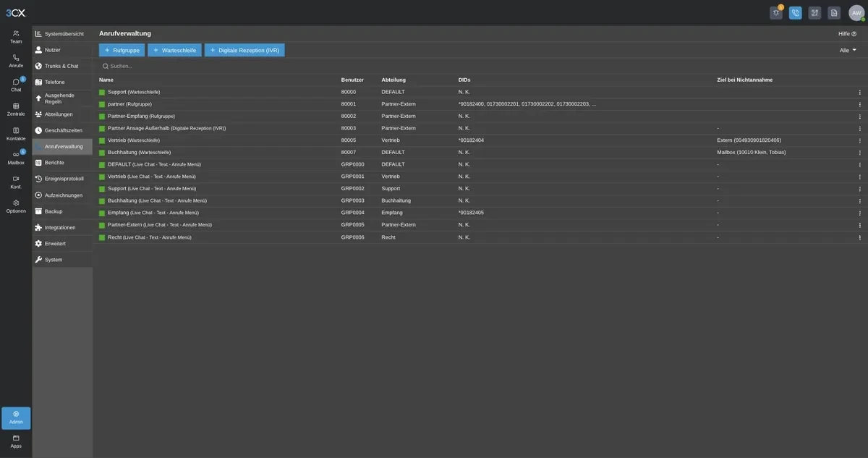Image resolution: width=868 pixels, height=458 pixels.
Task: Expand the Alle filter dropdown
Action: 848,50
